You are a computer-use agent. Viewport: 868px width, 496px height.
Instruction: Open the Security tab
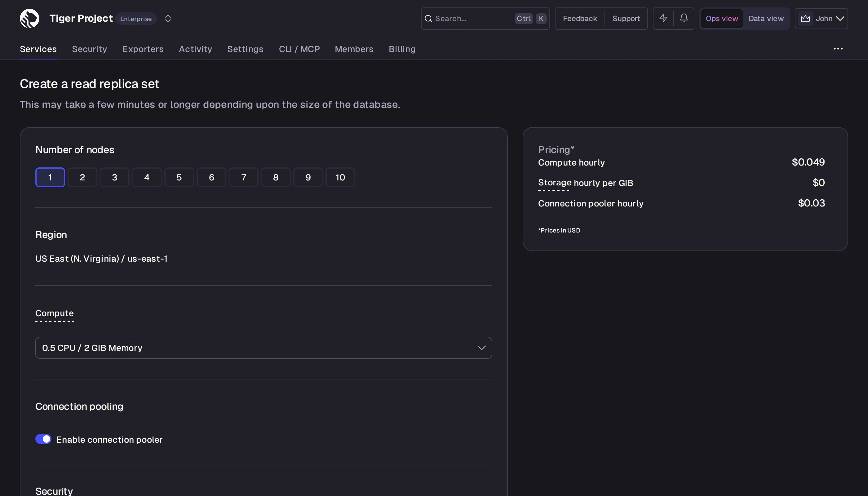pyautogui.click(x=89, y=49)
